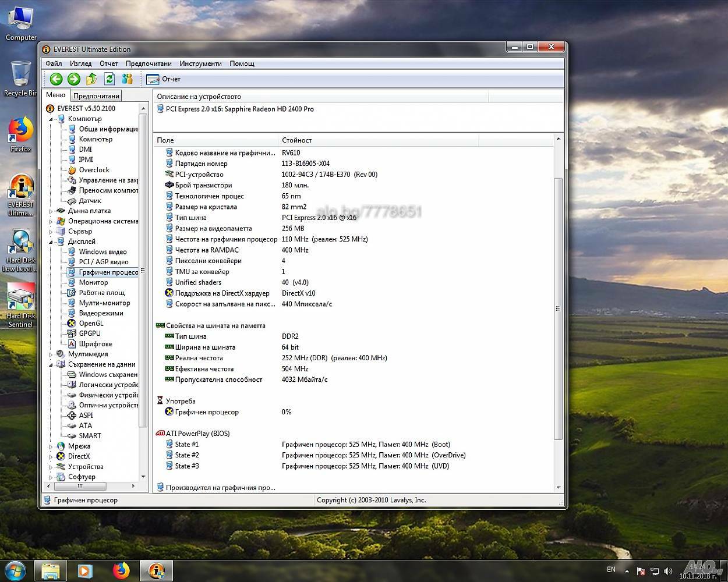Click the people/users toolbar icon
This screenshot has width=728, height=582.
(x=127, y=79)
